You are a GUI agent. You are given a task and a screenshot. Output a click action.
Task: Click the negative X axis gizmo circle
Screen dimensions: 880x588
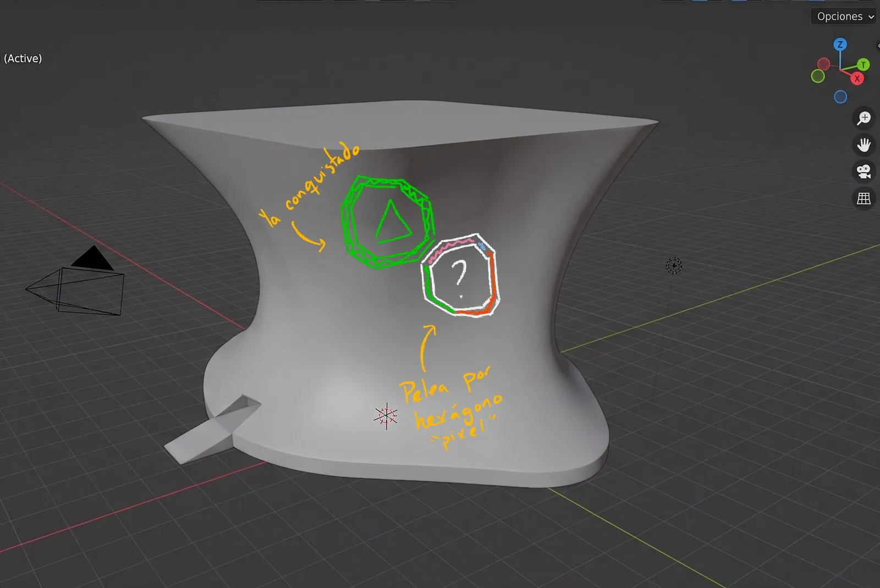823,64
